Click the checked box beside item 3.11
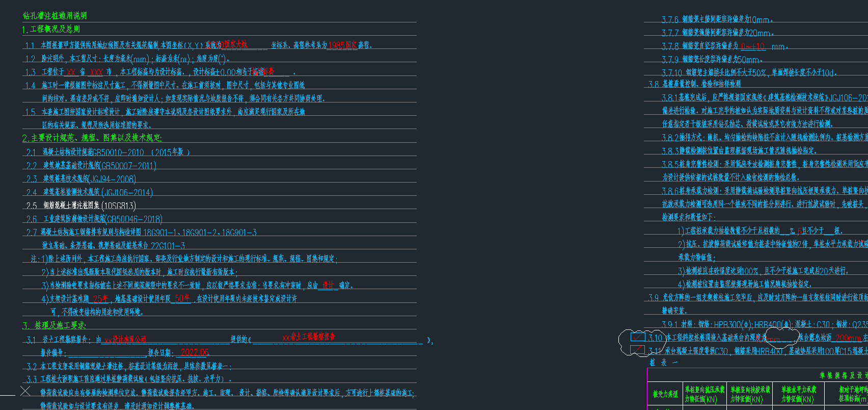 [x=637, y=350]
